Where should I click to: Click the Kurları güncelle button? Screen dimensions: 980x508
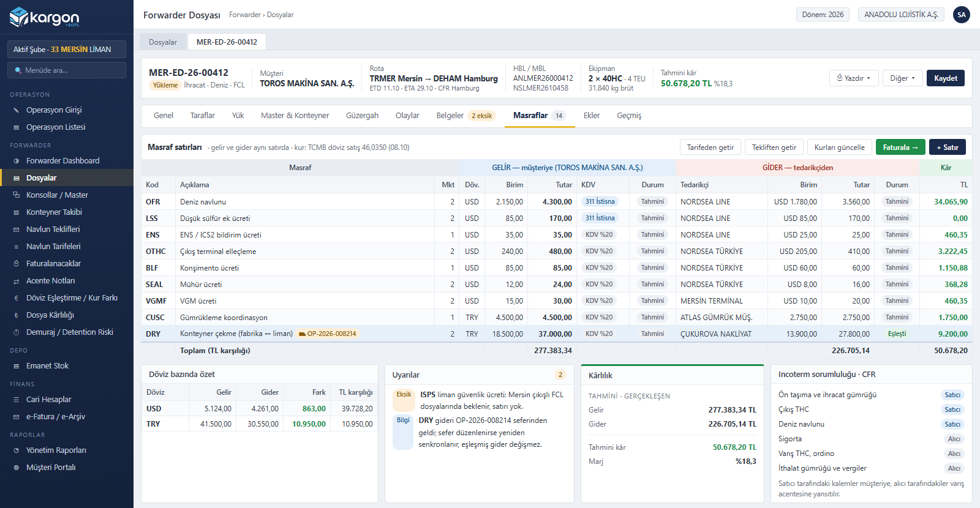pos(839,148)
